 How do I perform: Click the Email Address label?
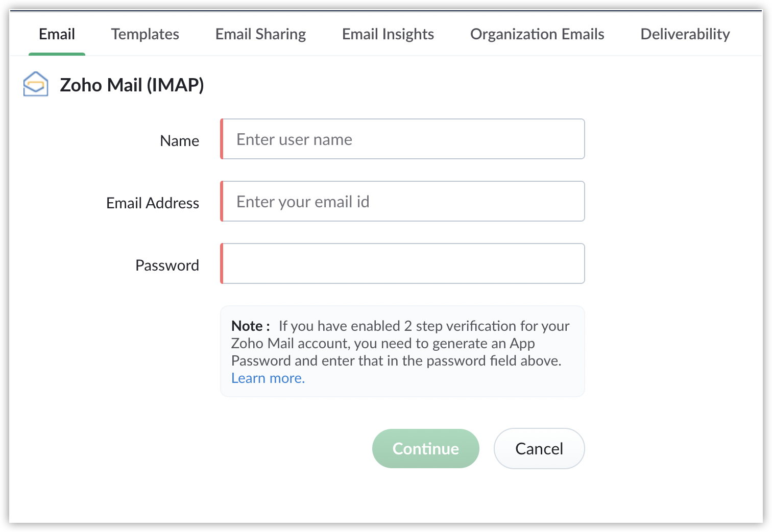coord(153,203)
